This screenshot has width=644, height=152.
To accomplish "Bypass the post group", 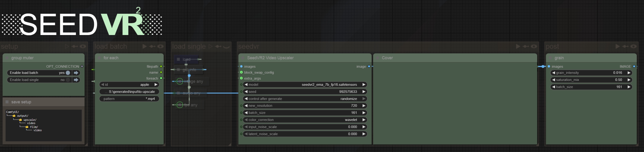I will coord(626,46).
